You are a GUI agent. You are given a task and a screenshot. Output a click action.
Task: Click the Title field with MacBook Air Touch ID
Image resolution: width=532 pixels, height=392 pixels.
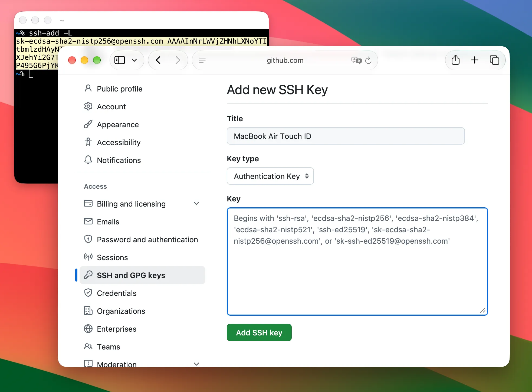tap(346, 136)
